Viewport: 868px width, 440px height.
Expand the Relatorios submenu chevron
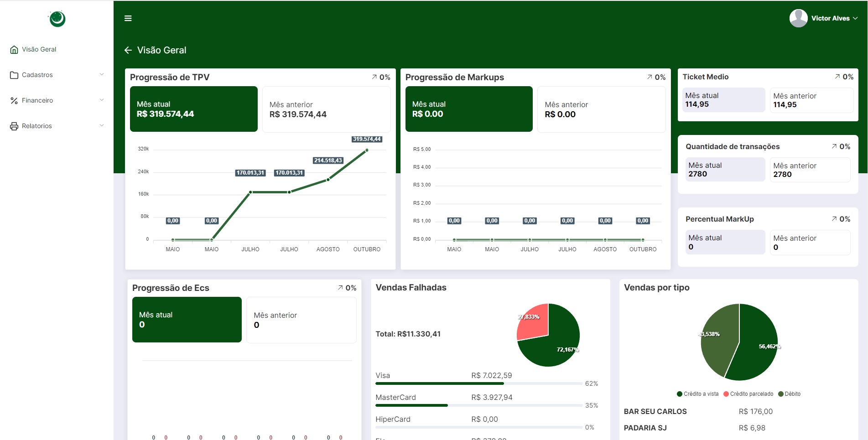point(102,125)
